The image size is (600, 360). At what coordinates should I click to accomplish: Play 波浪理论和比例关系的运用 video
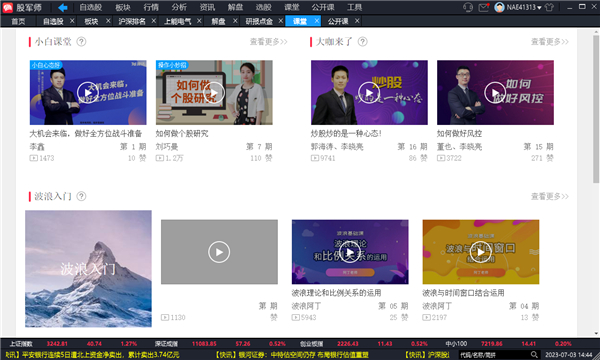tap(350, 252)
